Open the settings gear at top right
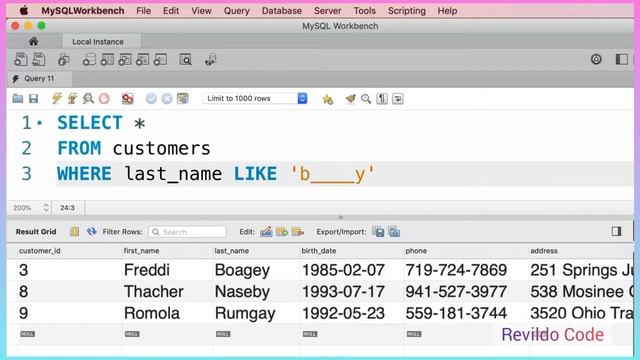Screen dimensions: 640x360 [596, 60]
